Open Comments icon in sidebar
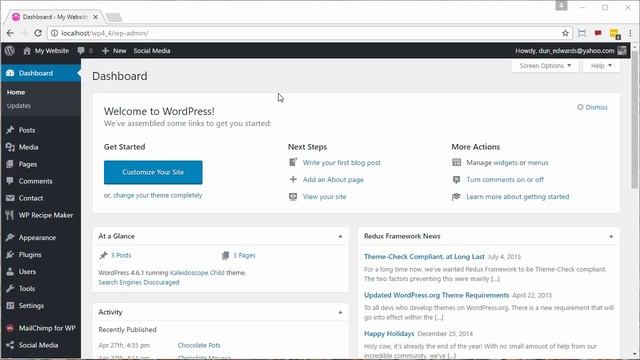The width and height of the screenshot is (640, 360). pos(10,181)
